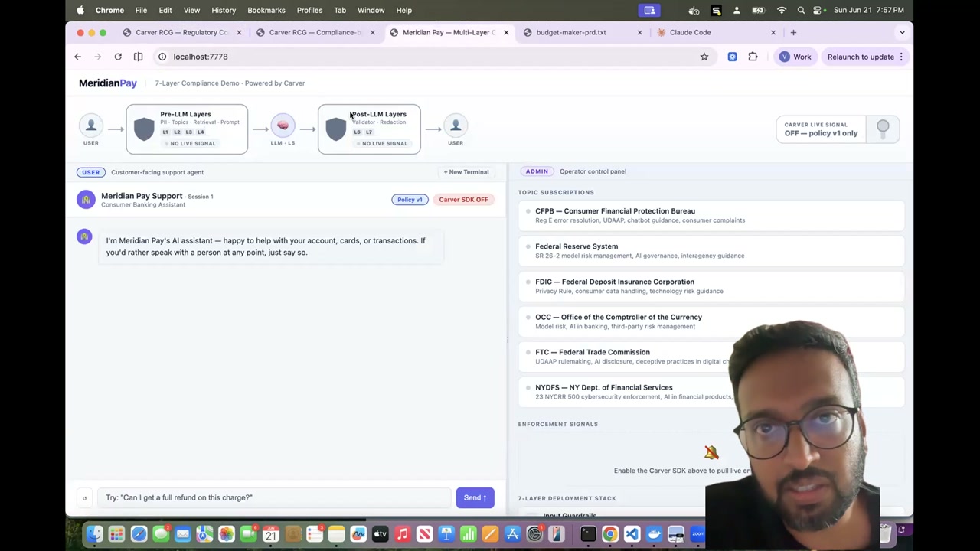Open Chrome three-dot menu
Screen dimensions: 980x551
pos(901,57)
